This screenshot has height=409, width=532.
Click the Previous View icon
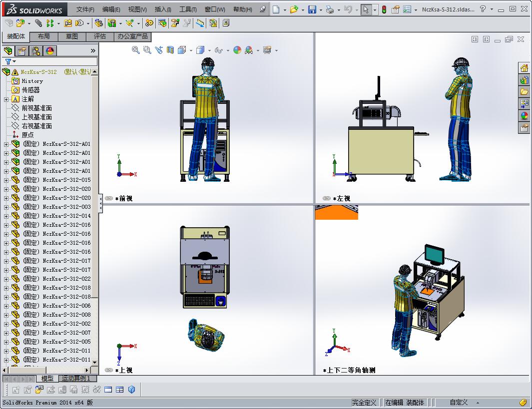pos(159,50)
